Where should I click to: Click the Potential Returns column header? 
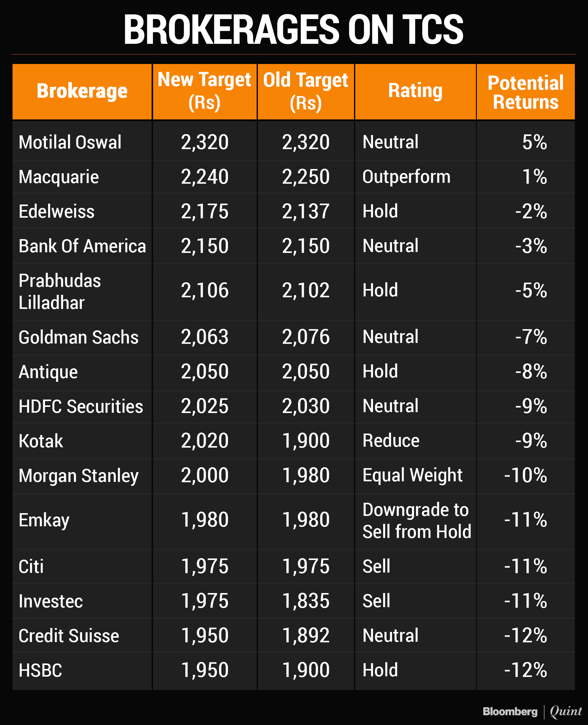point(525,92)
